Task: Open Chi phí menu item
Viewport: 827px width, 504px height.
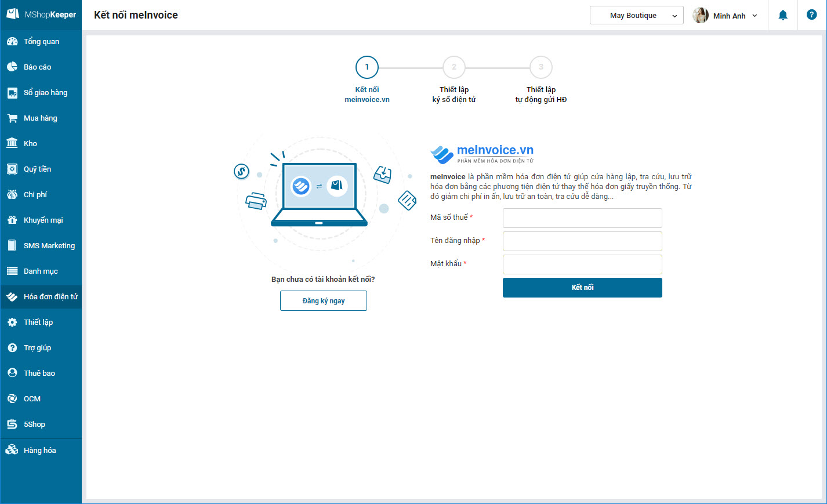Action: [41, 195]
